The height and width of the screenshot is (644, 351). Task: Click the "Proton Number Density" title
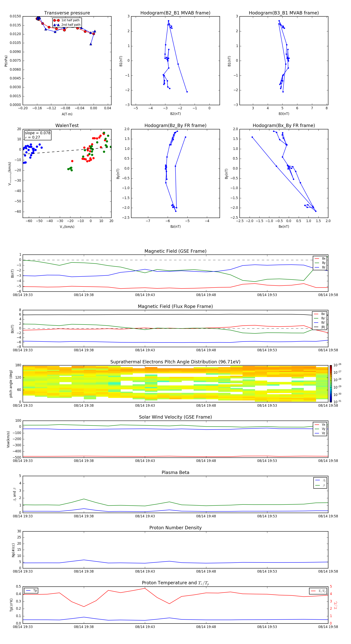[175, 528]
